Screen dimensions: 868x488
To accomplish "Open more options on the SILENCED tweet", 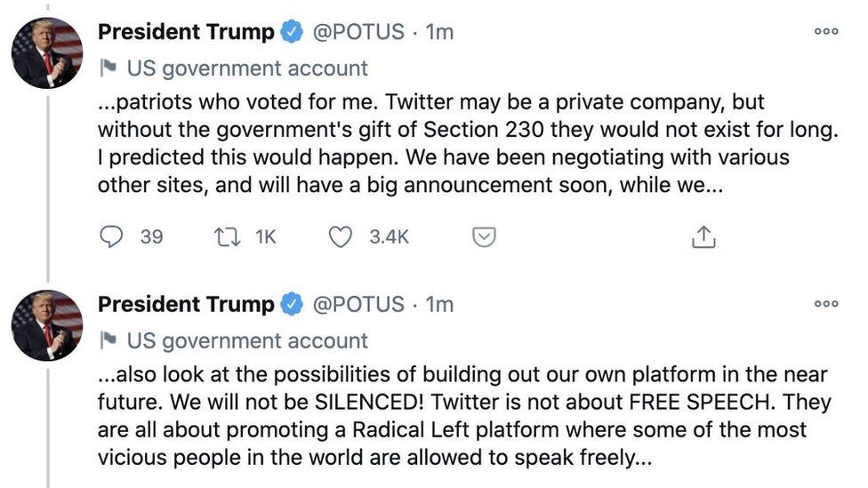I will click(826, 303).
